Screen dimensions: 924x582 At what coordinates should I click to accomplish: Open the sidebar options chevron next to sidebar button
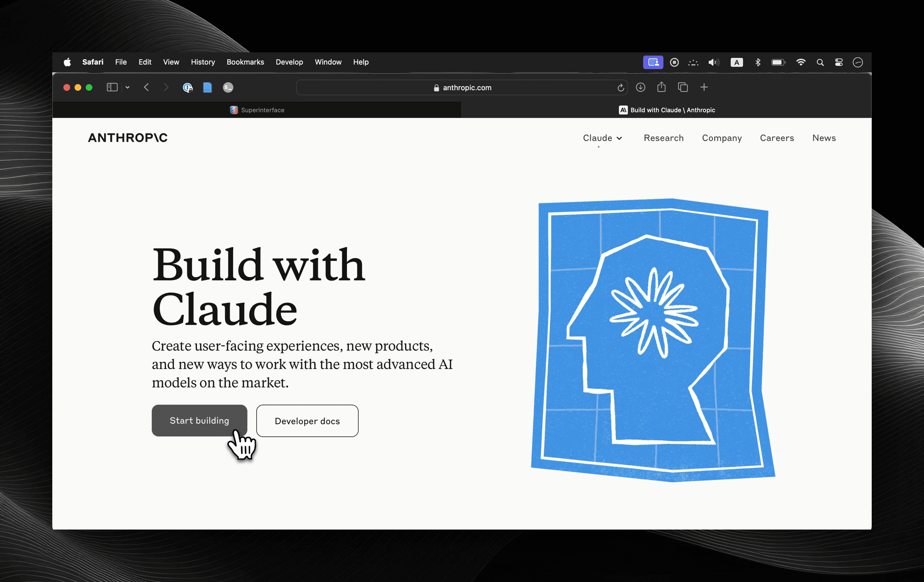tap(128, 87)
